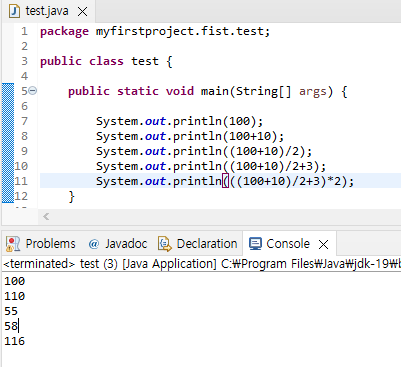Click the console output value 116
This screenshot has height=367, width=401.
(15, 341)
